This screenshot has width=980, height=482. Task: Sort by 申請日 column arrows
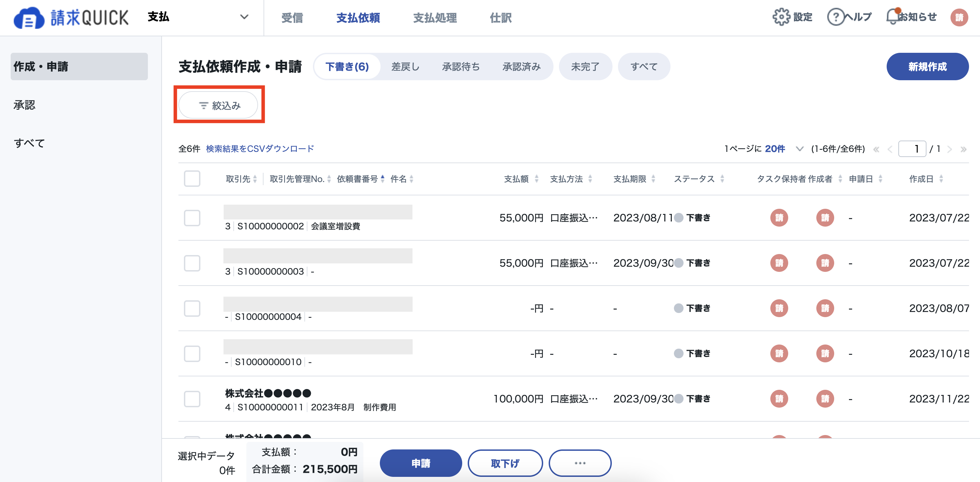pos(880,179)
